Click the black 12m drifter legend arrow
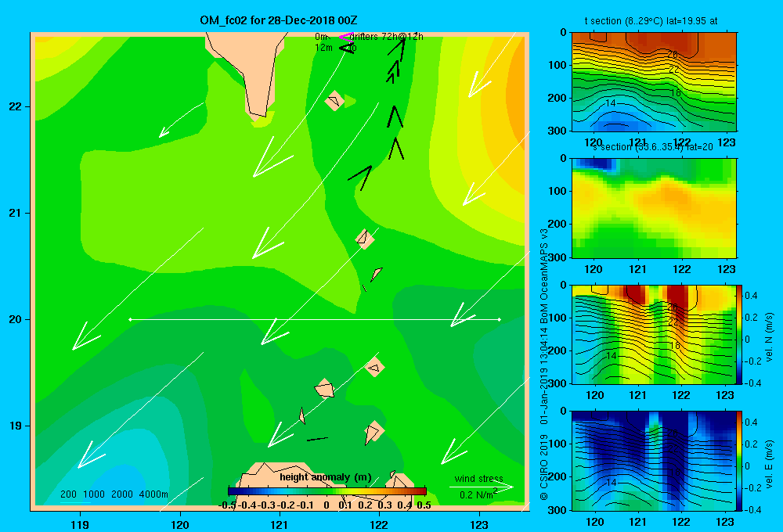This screenshot has height=532, width=783. [x=347, y=48]
